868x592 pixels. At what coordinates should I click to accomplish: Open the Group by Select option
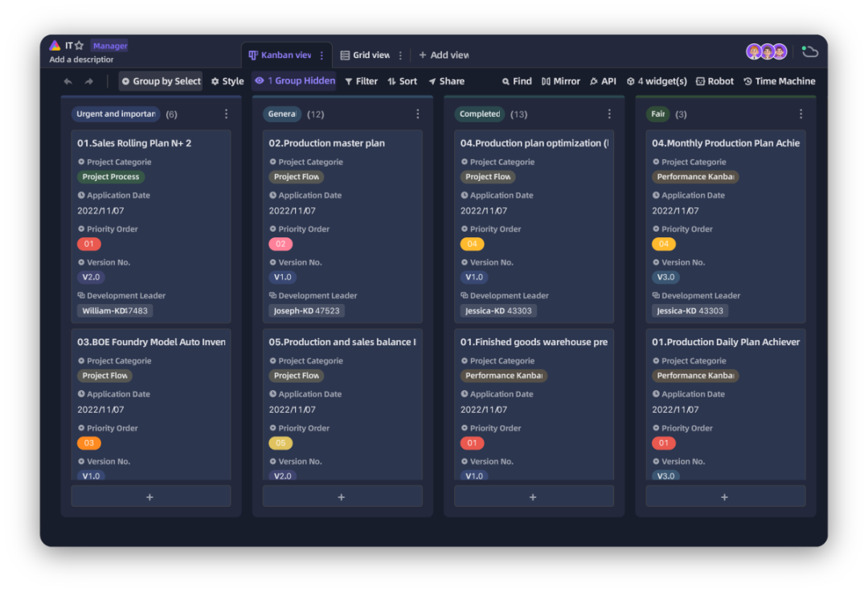[x=161, y=81]
